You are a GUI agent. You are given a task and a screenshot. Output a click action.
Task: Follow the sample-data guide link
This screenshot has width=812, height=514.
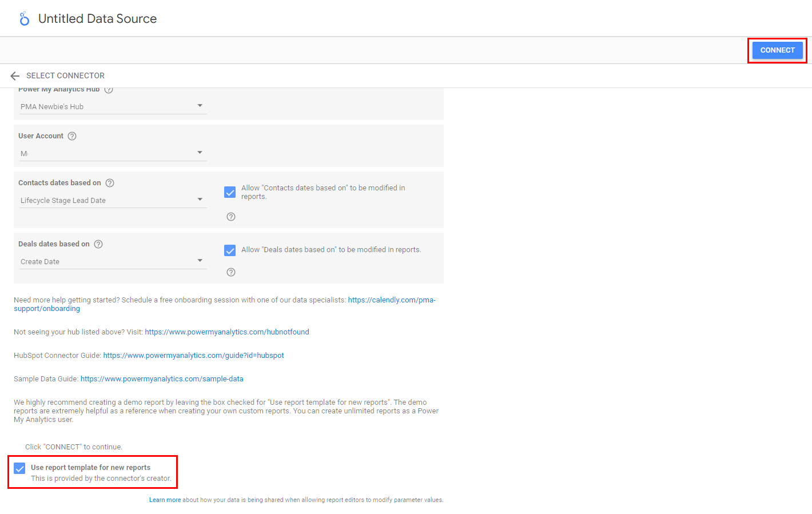pyautogui.click(x=162, y=379)
